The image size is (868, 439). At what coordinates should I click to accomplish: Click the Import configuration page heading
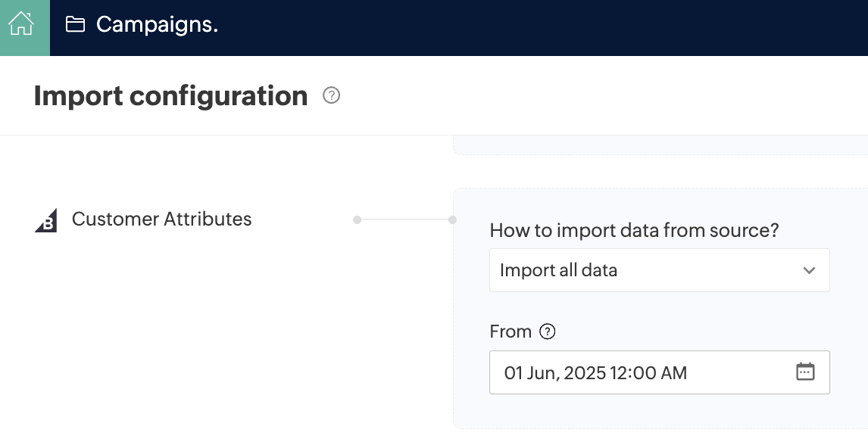[x=170, y=96]
